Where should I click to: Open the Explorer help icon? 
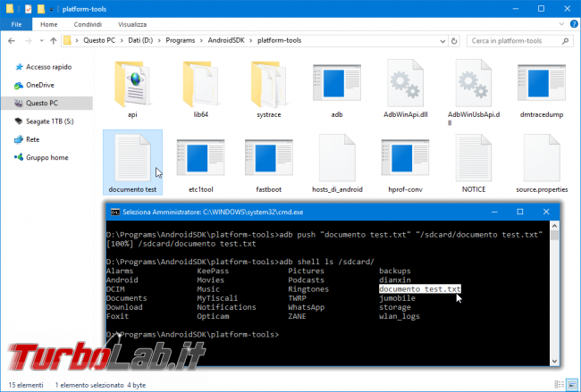point(574,24)
